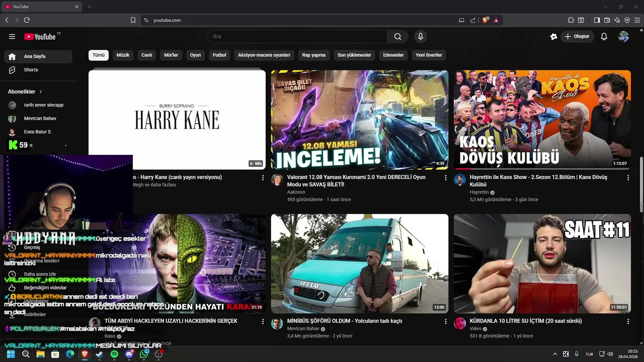Image resolution: width=644 pixels, height=362 pixels.
Task: Click the sparkle icon beside Oluştur
Action: click(x=553, y=36)
